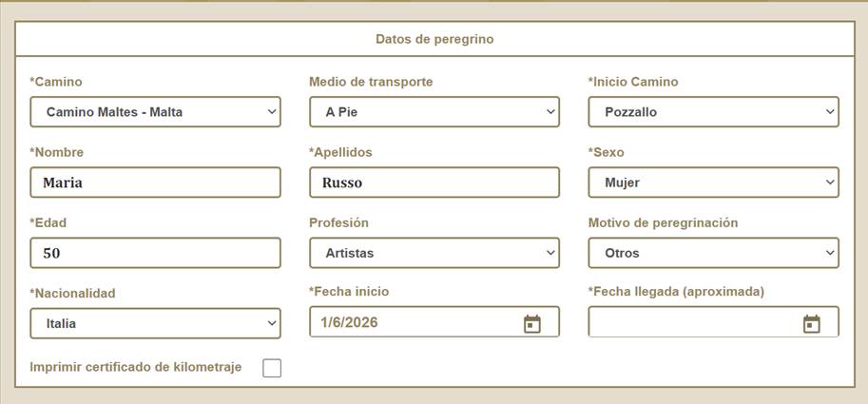The height and width of the screenshot is (404, 868).
Task: Open the Sexo dropdown showing Mujer
Action: (714, 183)
